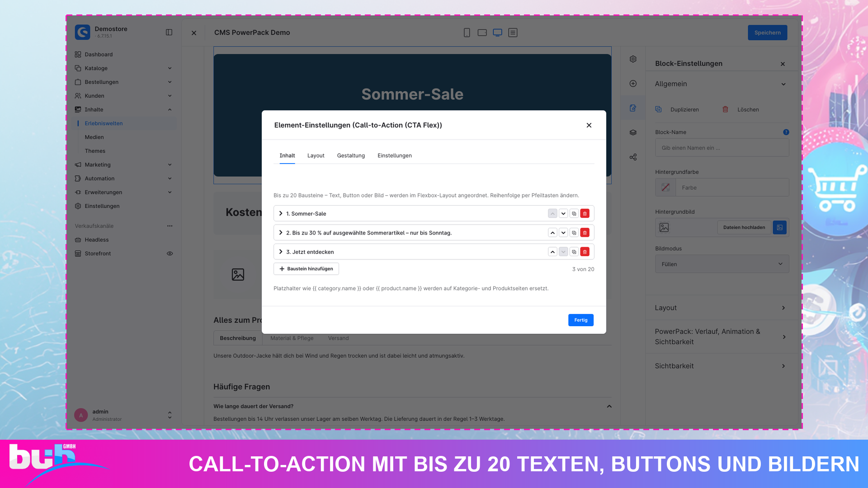
Task: Switch to mobile phone preview
Action: [x=467, y=33]
